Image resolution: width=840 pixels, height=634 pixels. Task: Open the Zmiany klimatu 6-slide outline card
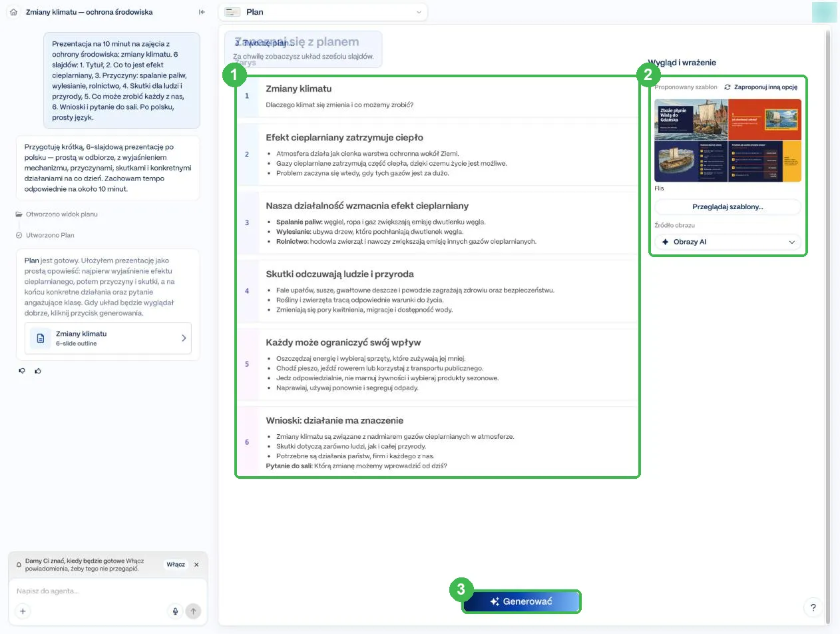[108, 338]
